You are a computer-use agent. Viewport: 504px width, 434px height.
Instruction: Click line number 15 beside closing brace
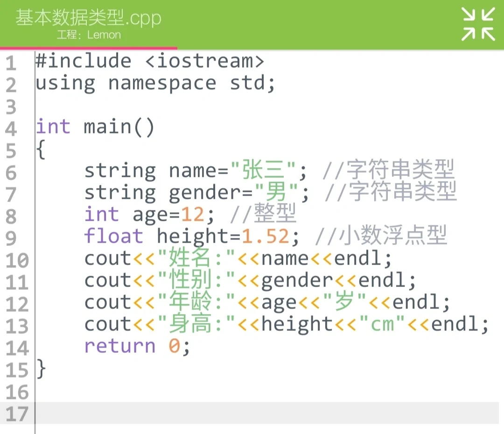click(16, 368)
